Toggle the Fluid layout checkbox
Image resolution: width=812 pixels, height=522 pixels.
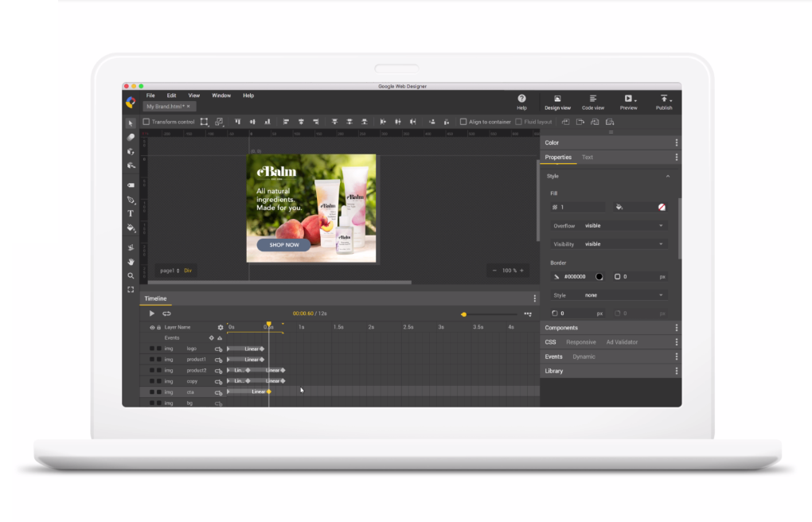click(x=518, y=122)
